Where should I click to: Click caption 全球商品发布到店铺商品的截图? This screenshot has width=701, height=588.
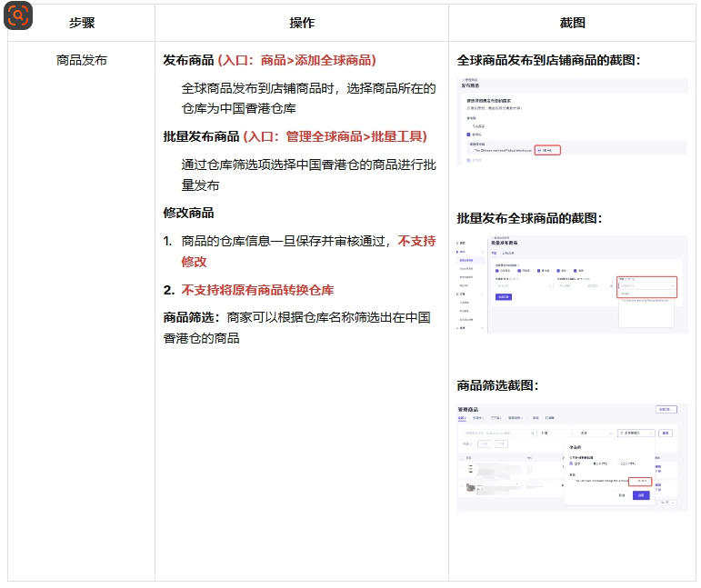click(x=548, y=60)
